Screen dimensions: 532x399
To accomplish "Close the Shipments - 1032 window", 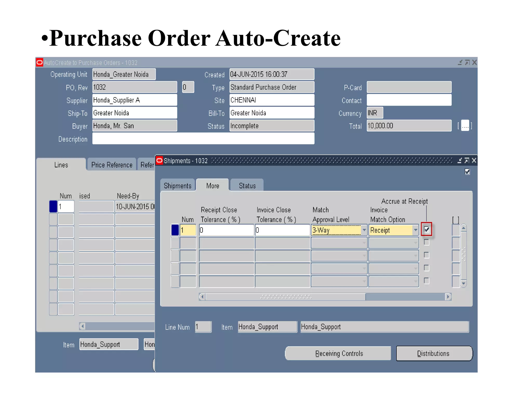I will tap(474, 161).
